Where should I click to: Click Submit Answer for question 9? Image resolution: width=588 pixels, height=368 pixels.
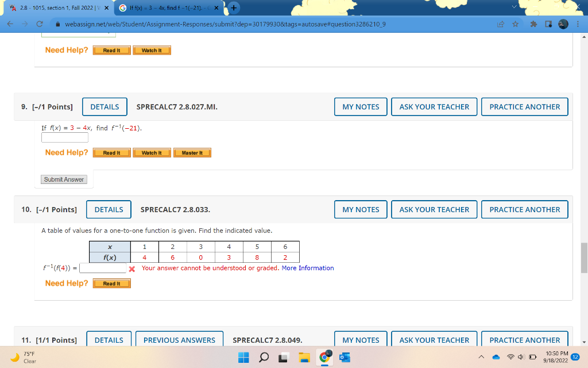63,179
